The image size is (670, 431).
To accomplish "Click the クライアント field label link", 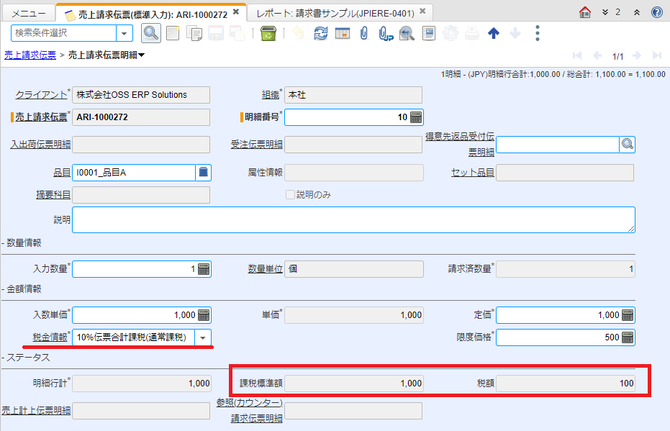I will tap(41, 95).
